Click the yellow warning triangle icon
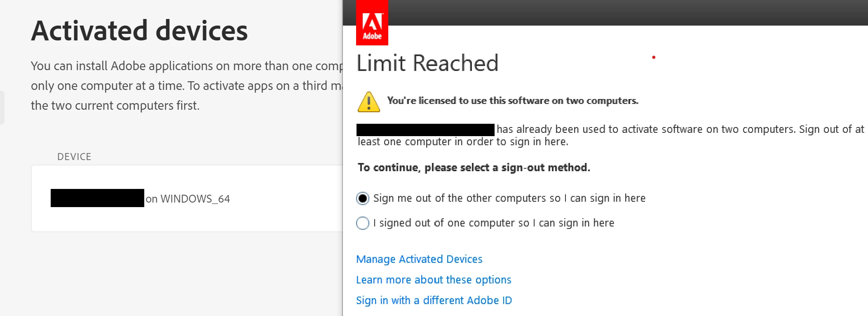This screenshot has width=868, height=316. [x=369, y=102]
